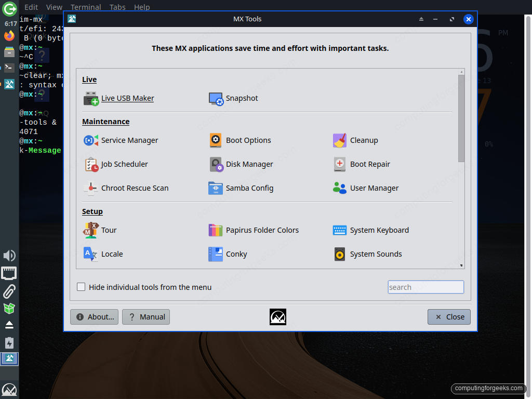Open the Live USB Maker icon
This screenshot has width=532, height=399.
click(91, 98)
